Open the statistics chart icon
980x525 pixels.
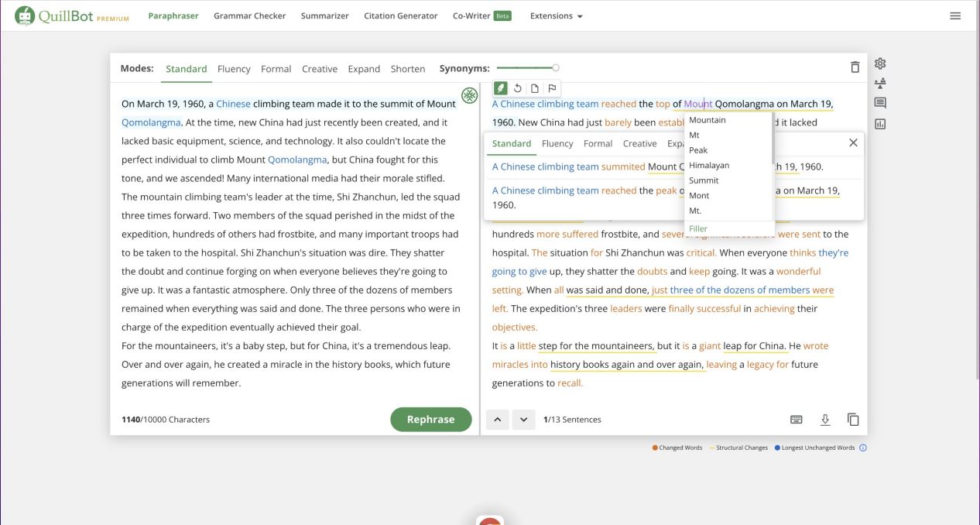880,123
